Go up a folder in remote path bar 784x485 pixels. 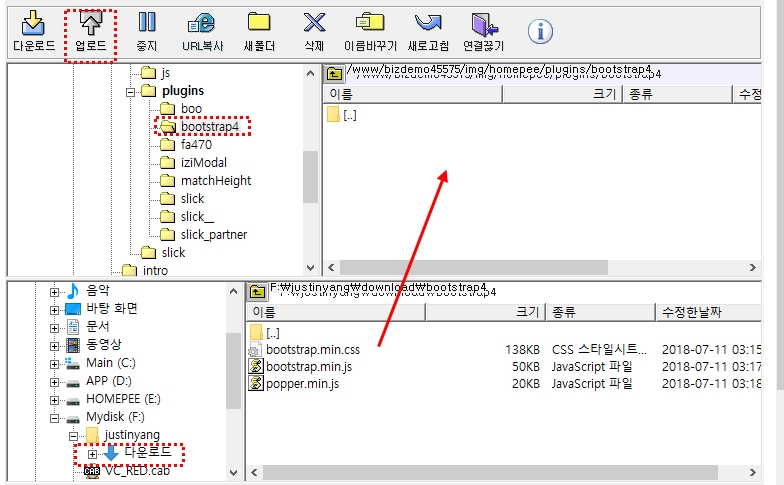(335, 72)
